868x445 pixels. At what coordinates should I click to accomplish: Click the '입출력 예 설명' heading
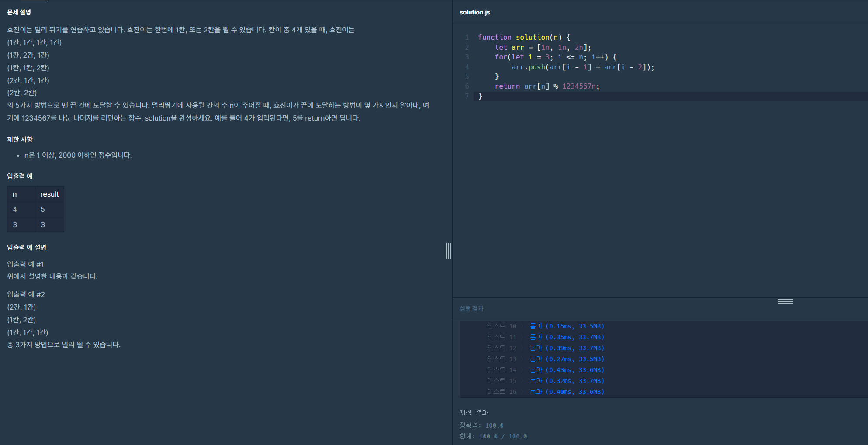pyautogui.click(x=27, y=247)
